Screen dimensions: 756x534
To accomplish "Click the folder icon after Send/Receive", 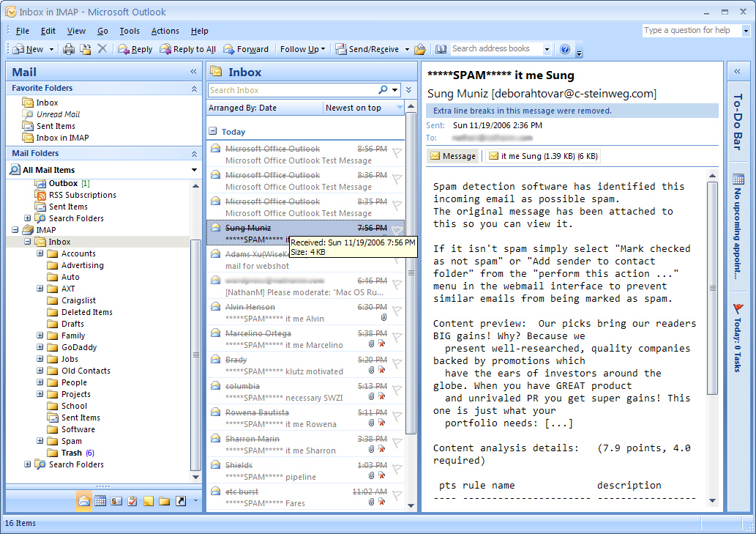I will click(420, 49).
